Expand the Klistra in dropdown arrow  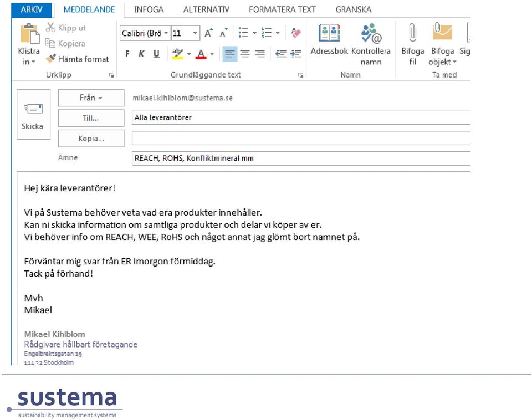[33, 62]
